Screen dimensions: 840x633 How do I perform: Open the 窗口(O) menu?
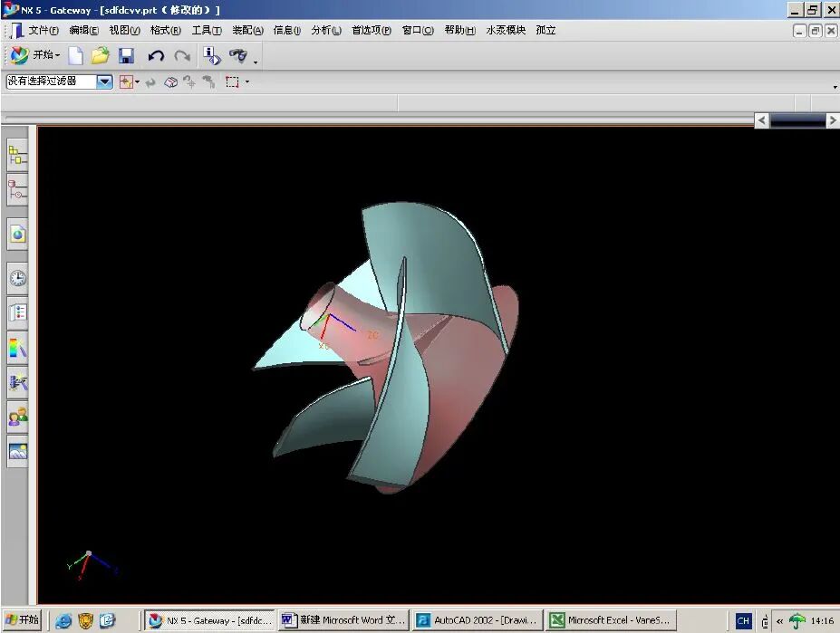(418, 31)
